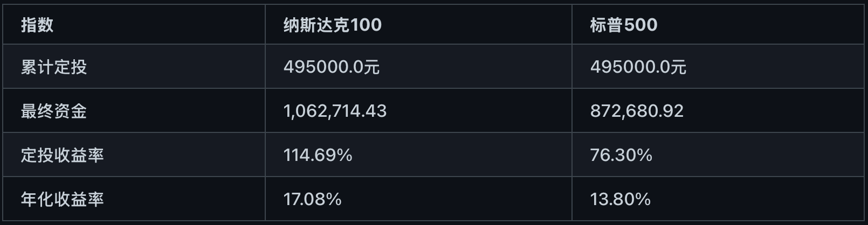Click the percent sign after 13.80
The image size is (868, 225).
[x=643, y=200]
